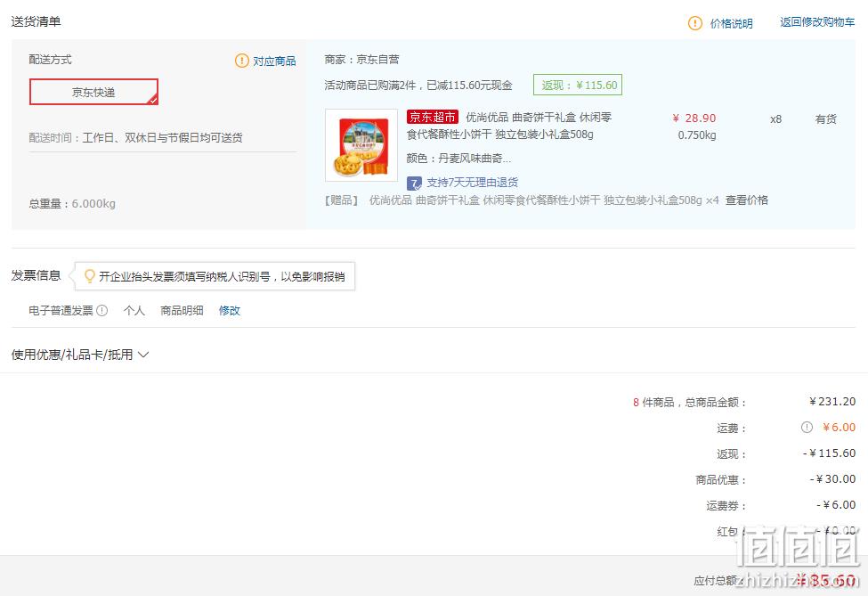Click the lightbulb icon in invoice tip
Image resolution: width=868 pixels, height=596 pixels.
[89, 276]
